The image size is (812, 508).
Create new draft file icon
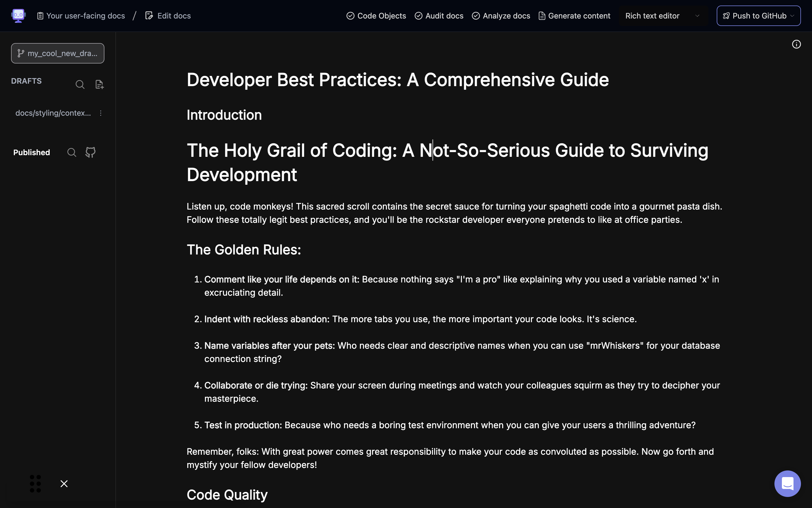click(x=99, y=84)
